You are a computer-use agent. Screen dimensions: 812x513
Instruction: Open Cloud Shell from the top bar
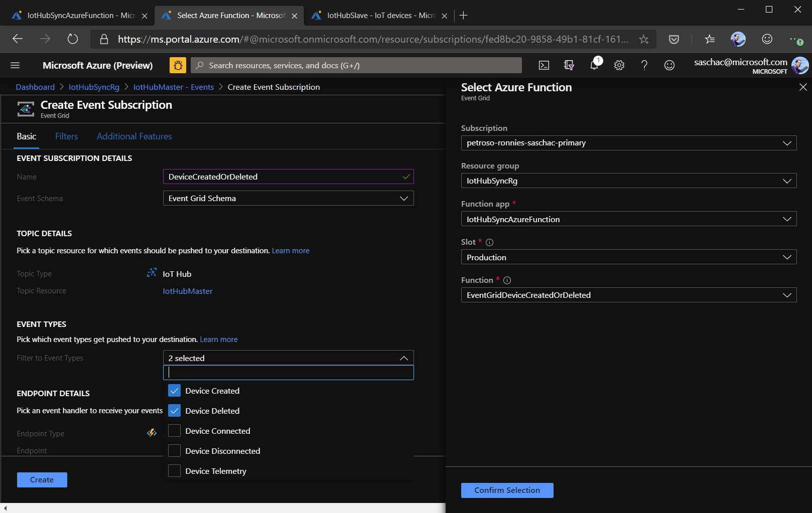click(544, 65)
